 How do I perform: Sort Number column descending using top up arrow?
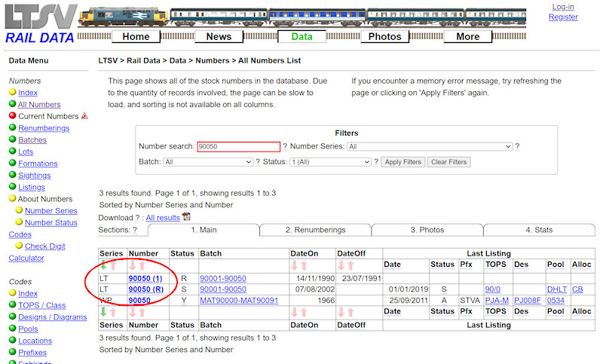click(x=142, y=265)
